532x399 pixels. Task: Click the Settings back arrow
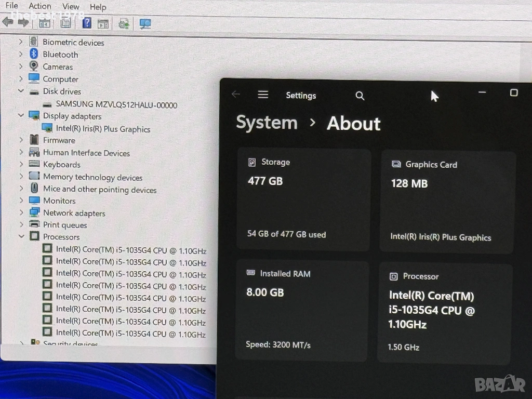[x=236, y=94]
